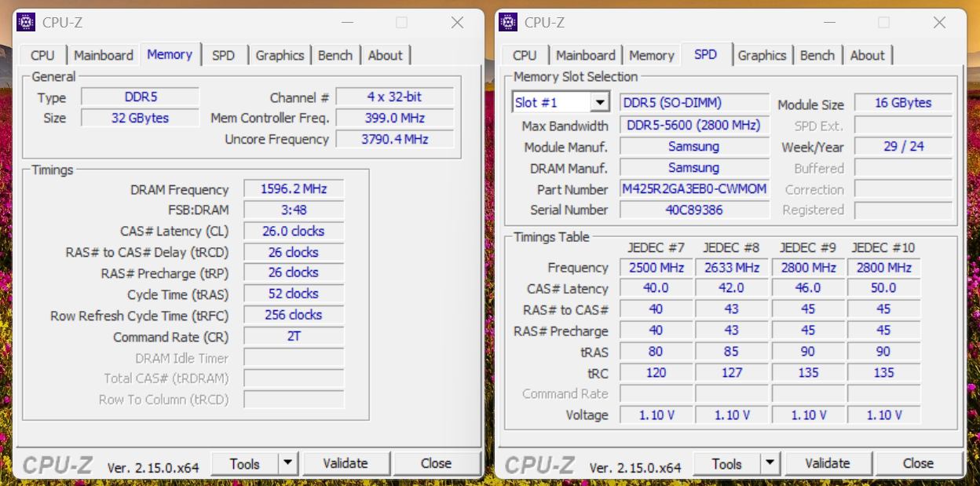Click JEDEC #7 tRC value 120

[656, 373]
